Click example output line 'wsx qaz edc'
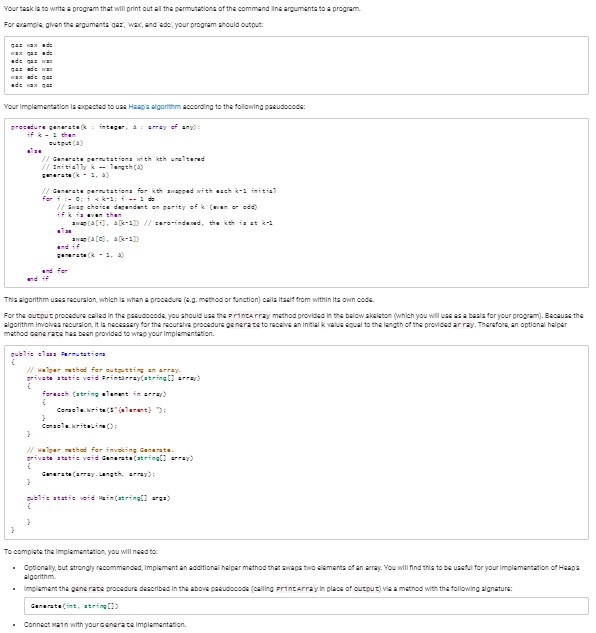 [31, 53]
